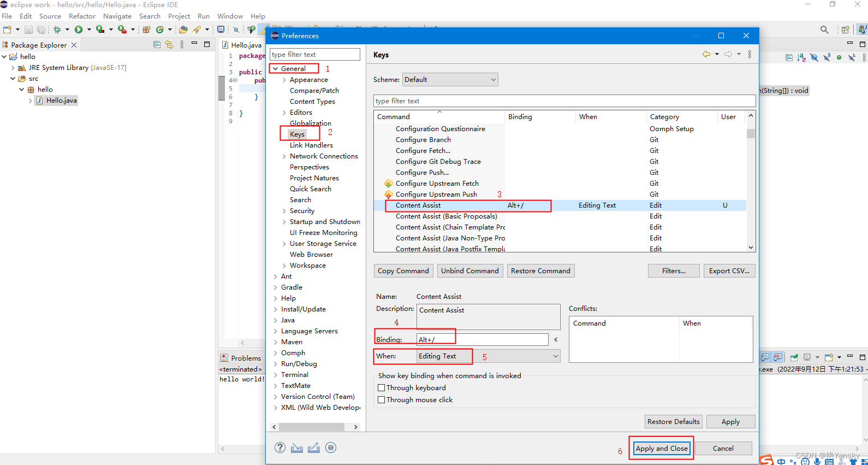Click the Debug bug icon in the toolbar
This screenshot has width=868, height=465.
[57, 30]
